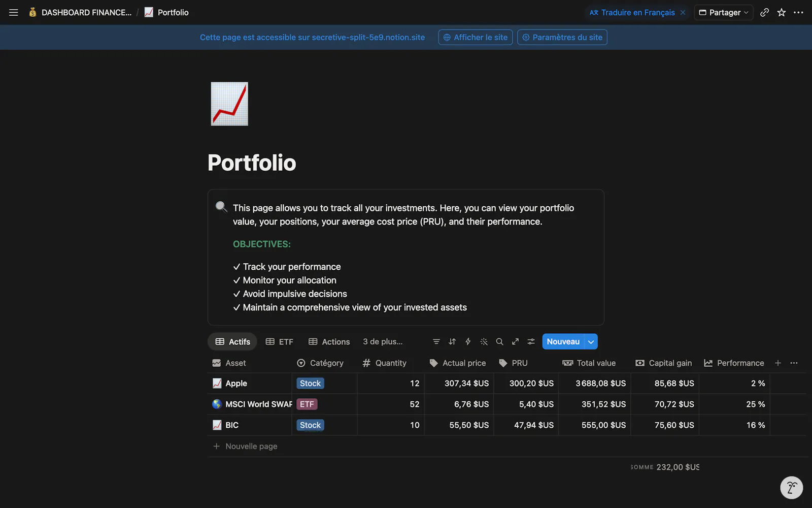Dismiss the Traduire en Français prompt
The height and width of the screenshot is (508, 812).
(x=683, y=12)
